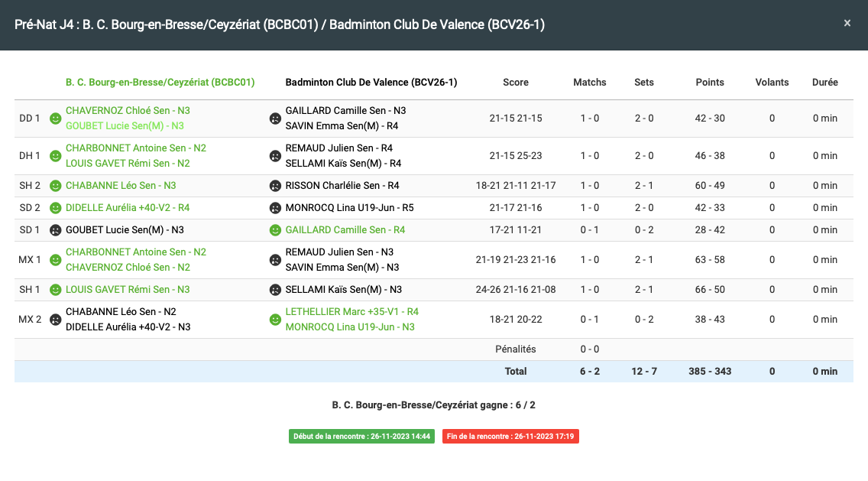Click the green Début de la rencontre badge
Screen dimensions: 868x481
pos(361,436)
